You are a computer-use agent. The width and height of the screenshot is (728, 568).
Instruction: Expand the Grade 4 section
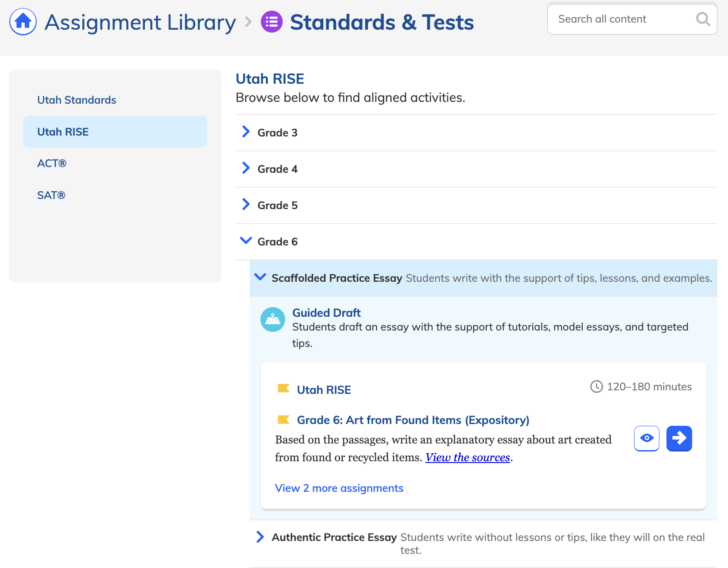tap(476, 169)
